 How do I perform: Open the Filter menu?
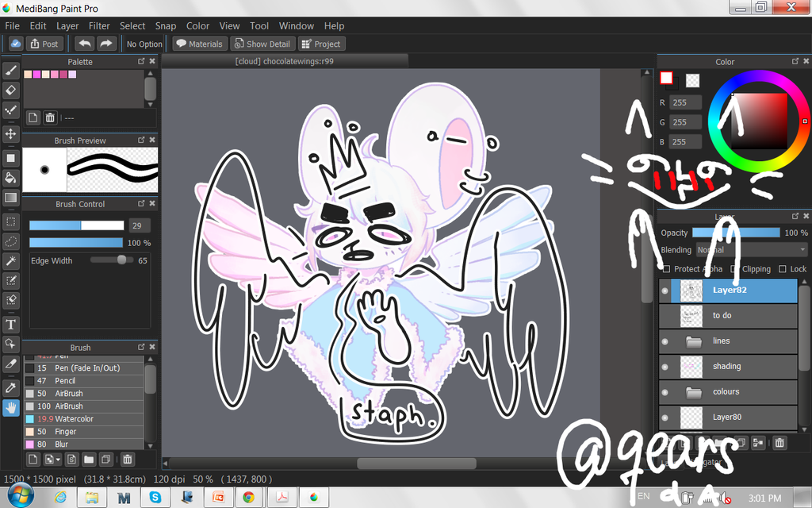99,26
